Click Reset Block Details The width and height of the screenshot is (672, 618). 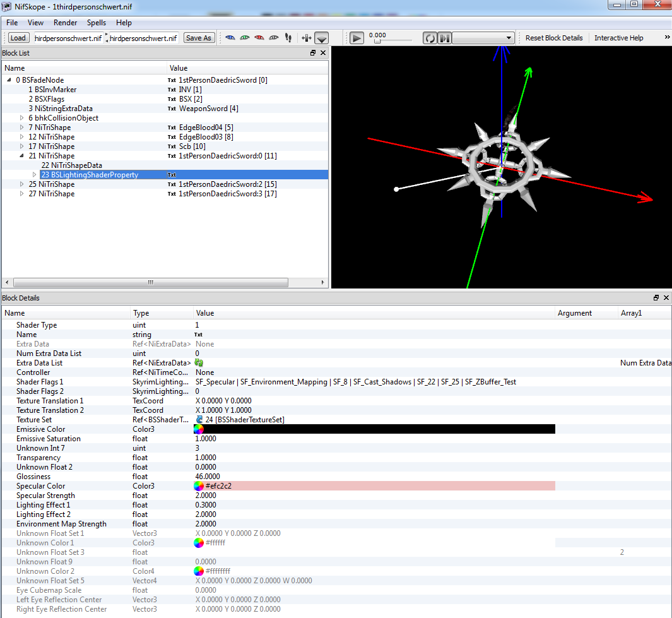tap(554, 38)
